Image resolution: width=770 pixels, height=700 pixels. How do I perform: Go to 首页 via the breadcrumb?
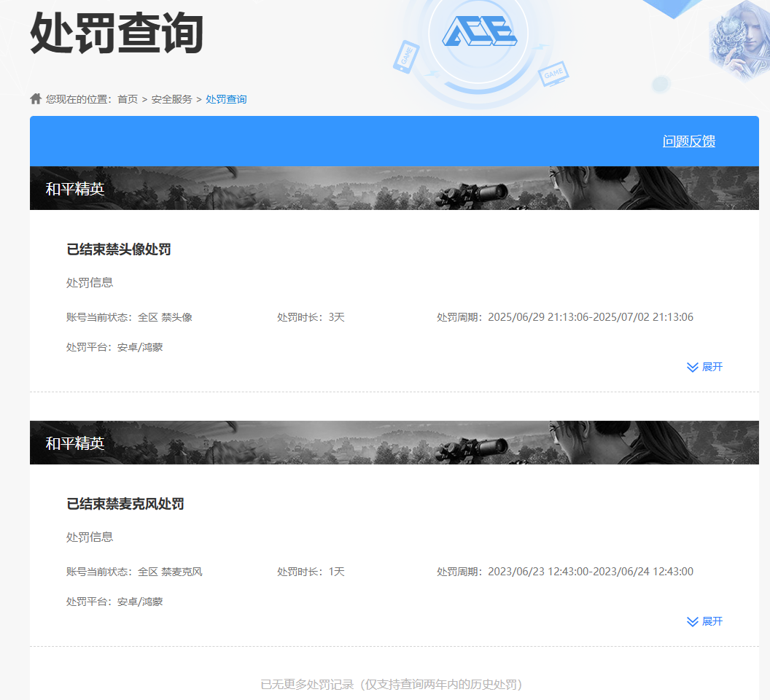[x=128, y=99]
